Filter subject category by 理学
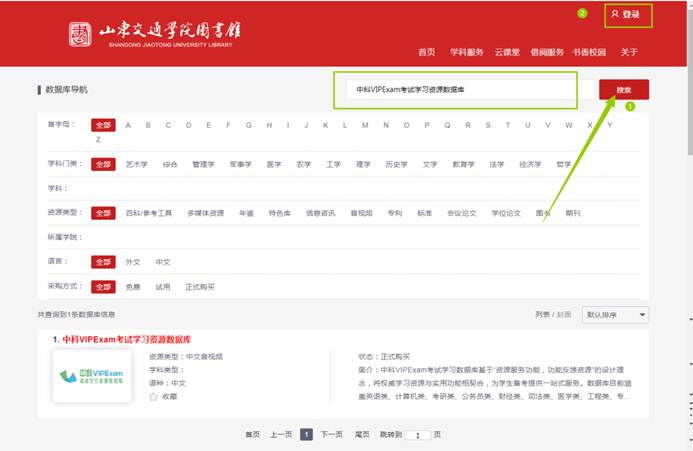Viewport: 693px width, 451px height. click(x=363, y=164)
